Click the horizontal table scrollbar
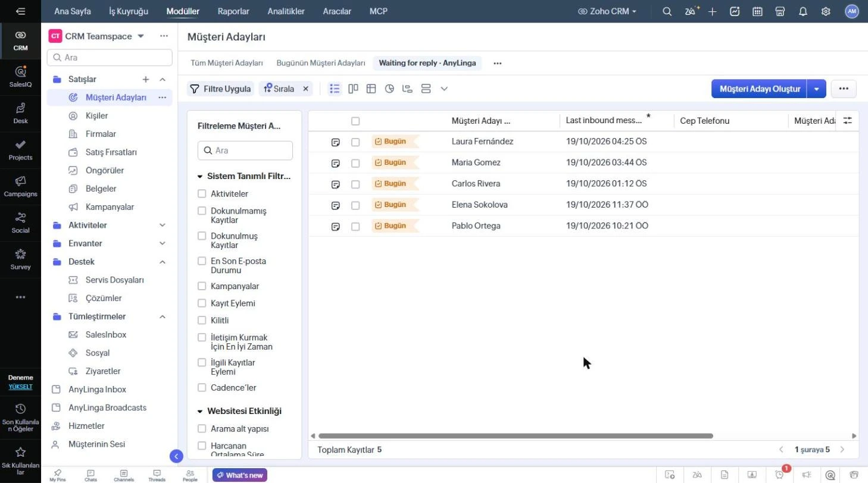 [x=516, y=436]
